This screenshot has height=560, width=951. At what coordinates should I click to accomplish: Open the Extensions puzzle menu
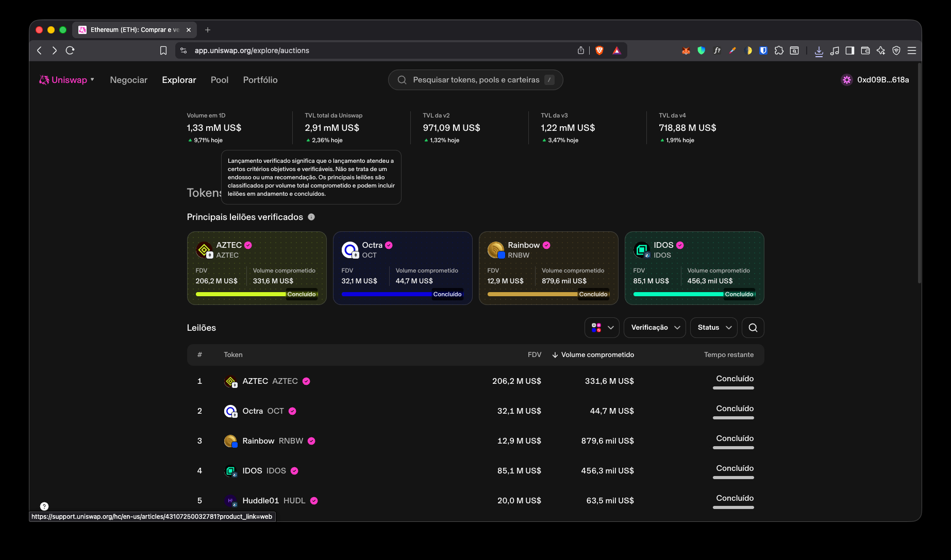[779, 50]
